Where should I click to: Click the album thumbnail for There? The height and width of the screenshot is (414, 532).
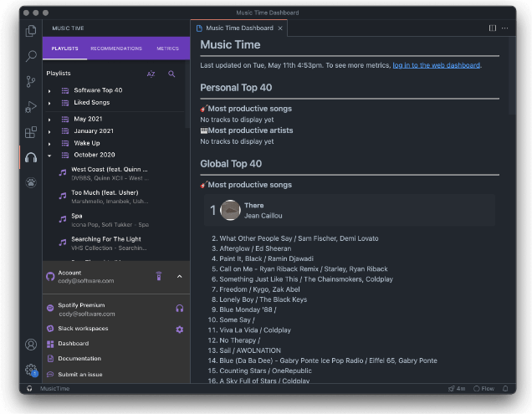230,210
